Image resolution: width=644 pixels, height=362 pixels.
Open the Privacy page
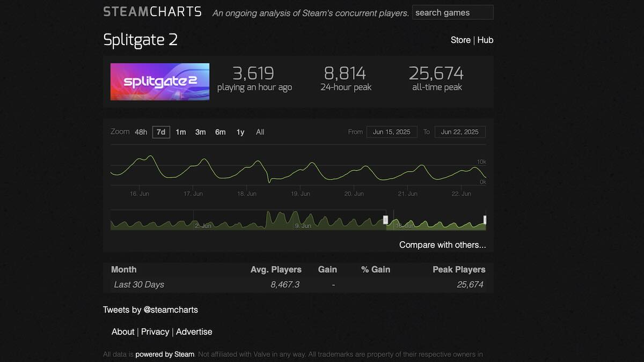pos(155,332)
